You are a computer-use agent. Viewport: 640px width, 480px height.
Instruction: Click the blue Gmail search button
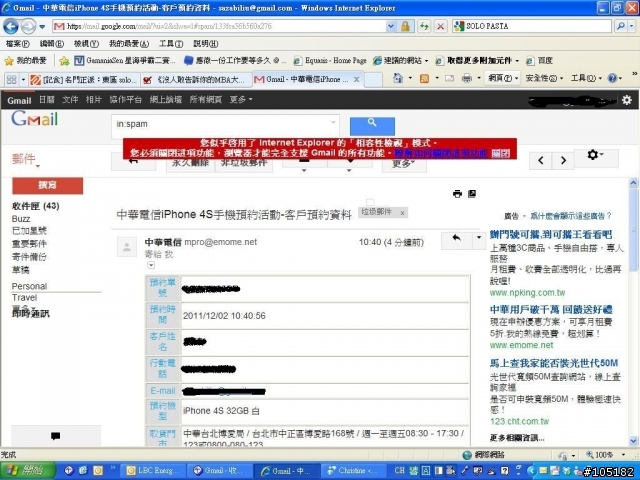coord(372,126)
